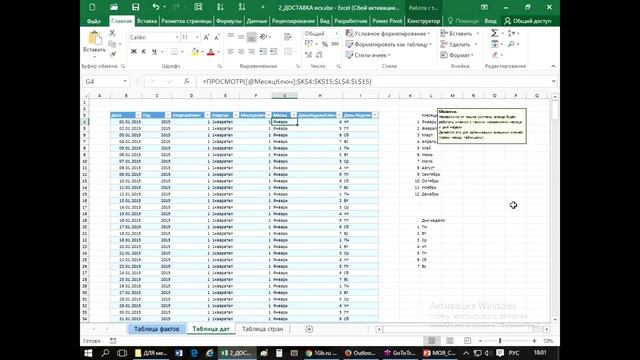Align cell text to the right
Screen dimensions: 640x360
click(251, 51)
